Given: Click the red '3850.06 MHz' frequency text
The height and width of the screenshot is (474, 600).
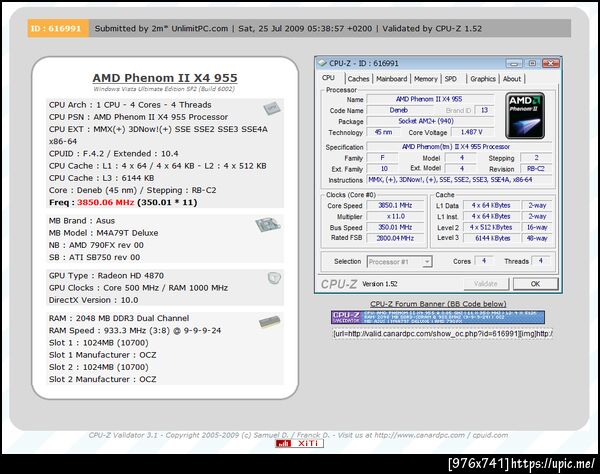Looking at the screenshot, I should click(x=106, y=202).
